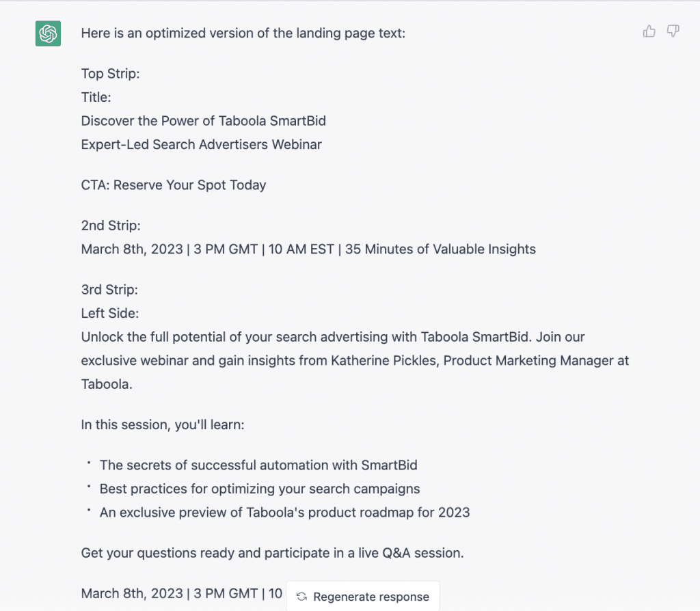Click the Regenerate response button
Image resolution: width=700 pixels, height=611 pixels.
point(362,596)
